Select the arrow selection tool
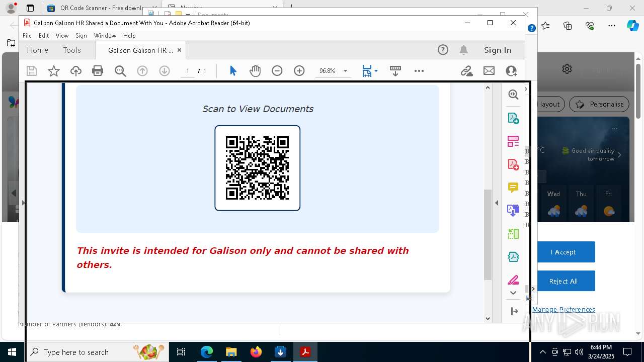This screenshot has height=362, width=644. [x=233, y=71]
